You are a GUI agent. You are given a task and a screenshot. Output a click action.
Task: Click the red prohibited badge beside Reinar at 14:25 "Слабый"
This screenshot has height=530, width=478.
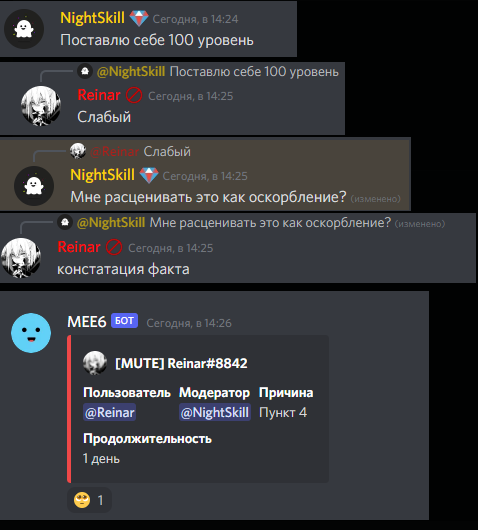[134, 95]
